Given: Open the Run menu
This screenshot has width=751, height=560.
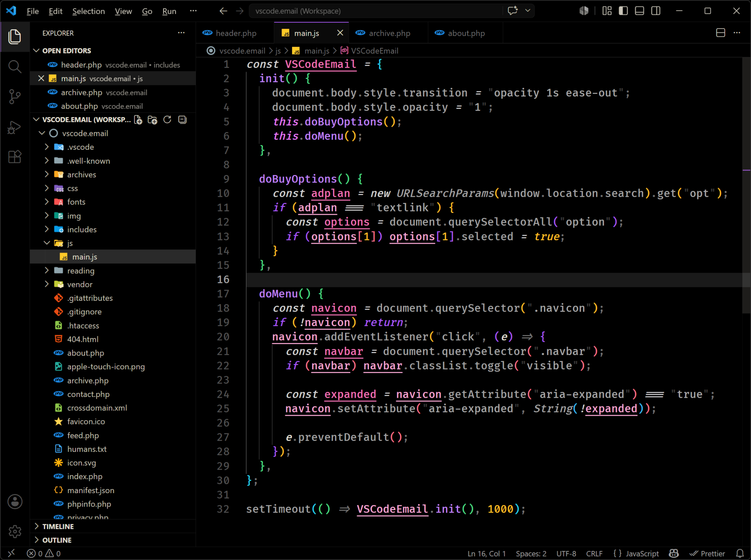Looking at the screenshot, I should (169, 11).
